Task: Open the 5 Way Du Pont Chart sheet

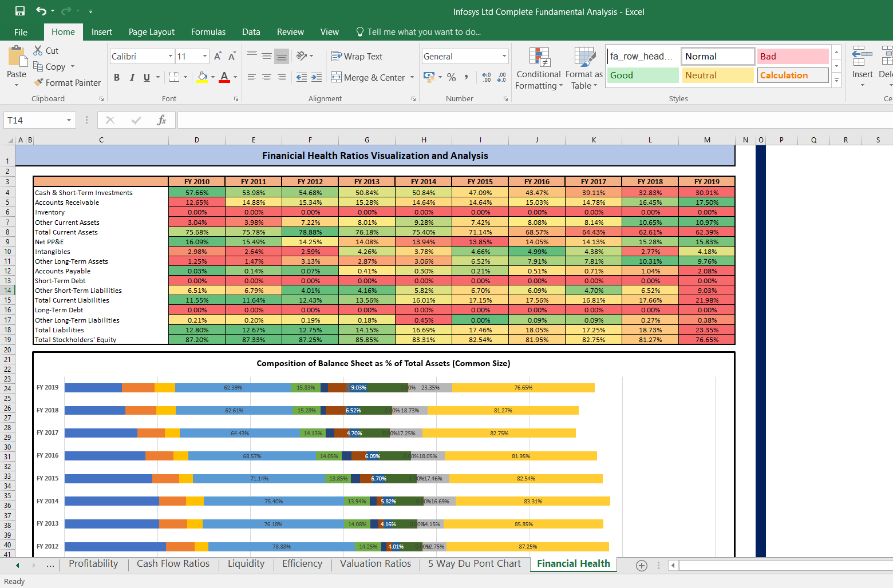Action: point(475,564)
